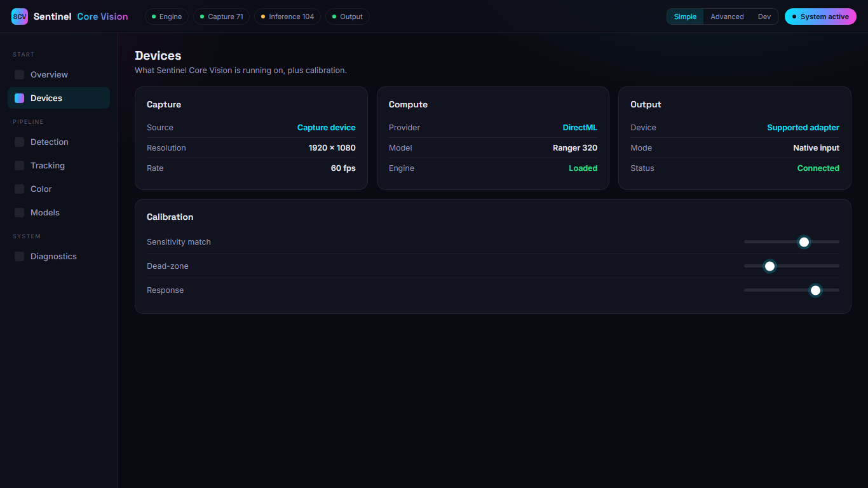Switch to Dev mode
868x488 pixels.
(x=764, y=17)
